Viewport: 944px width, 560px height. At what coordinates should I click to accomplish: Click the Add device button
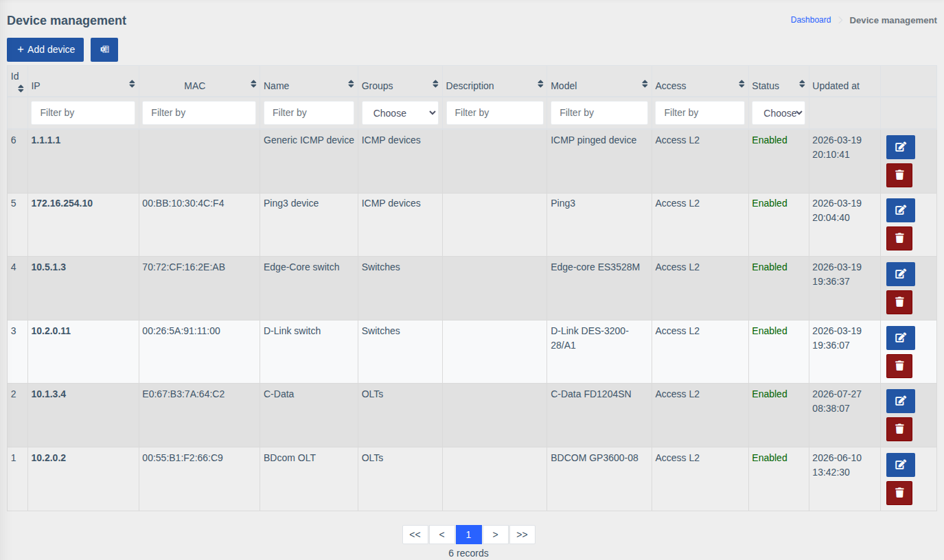pos(45,49)
